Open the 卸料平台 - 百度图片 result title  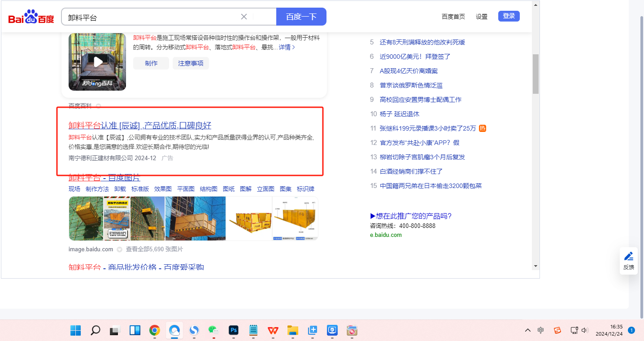click(x=104, y=178)
